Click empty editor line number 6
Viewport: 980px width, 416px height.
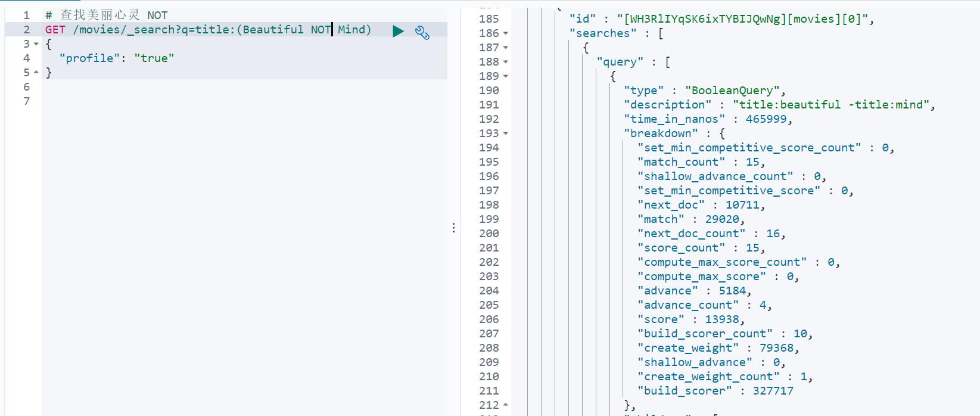26,87
